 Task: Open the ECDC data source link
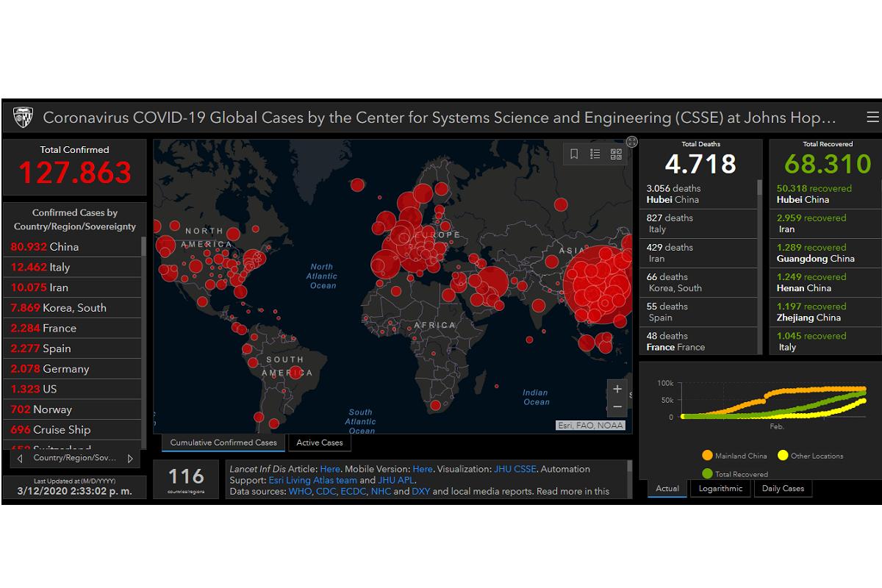pos(354,491)
